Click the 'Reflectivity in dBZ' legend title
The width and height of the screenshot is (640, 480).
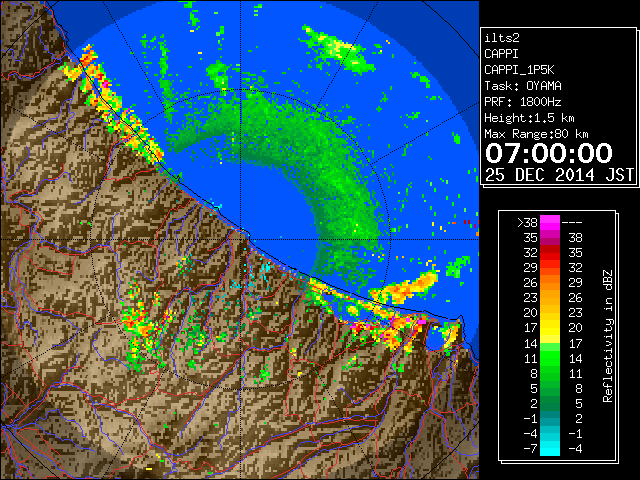click(x=607, y=336)
